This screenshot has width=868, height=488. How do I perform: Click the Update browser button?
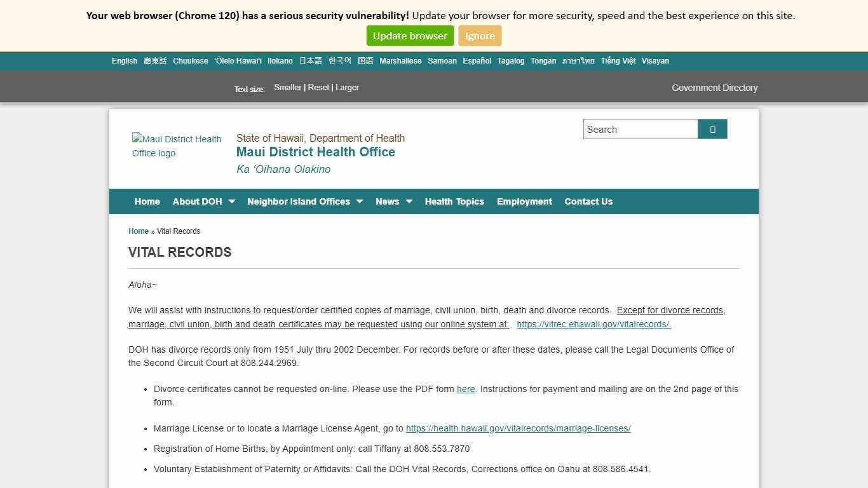coord(409,36)
